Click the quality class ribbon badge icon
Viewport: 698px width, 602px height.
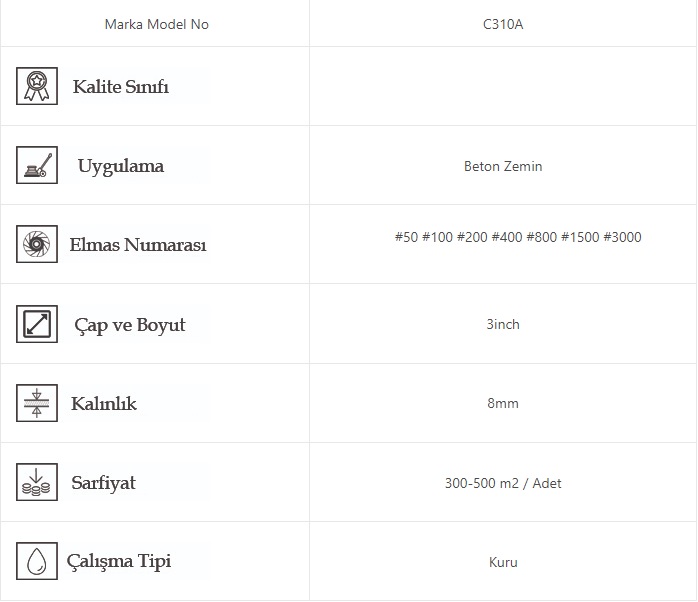click(37, 86)
